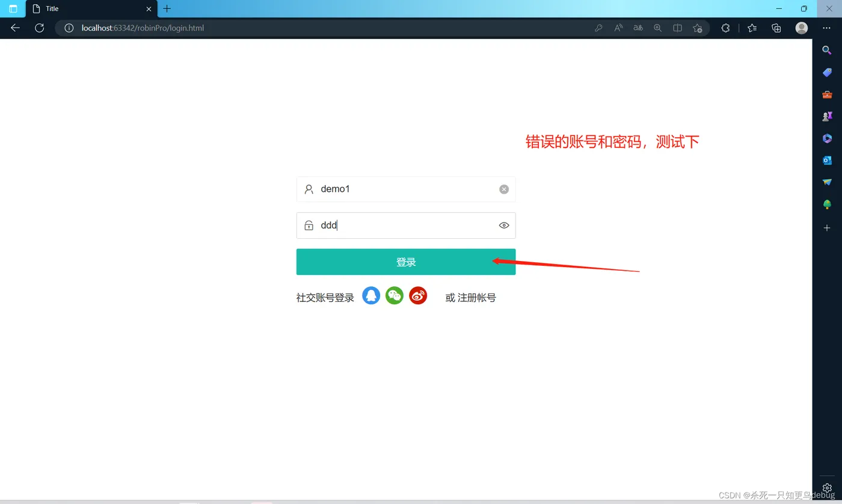Image resolution: width=842 pixels, height=504 pixels.
Task: Click the sidebar Microsoft 365 icon
Action: coord(827,138)
